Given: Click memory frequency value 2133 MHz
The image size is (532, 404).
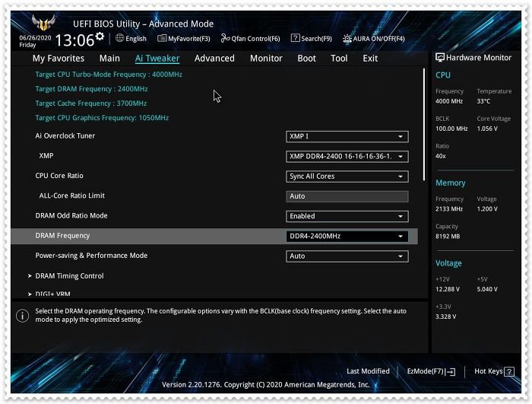Looking at the screenshot, I should [449, 209].
